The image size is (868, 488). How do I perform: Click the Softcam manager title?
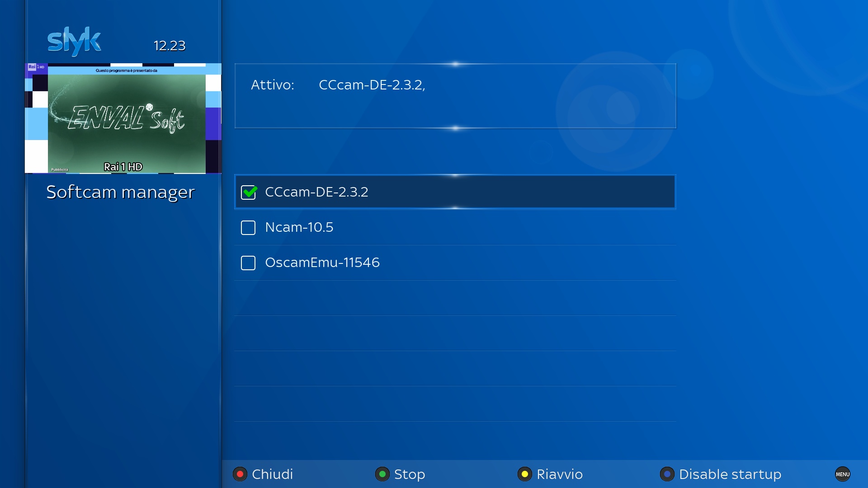pyautogui.click(x=120, y=192)
